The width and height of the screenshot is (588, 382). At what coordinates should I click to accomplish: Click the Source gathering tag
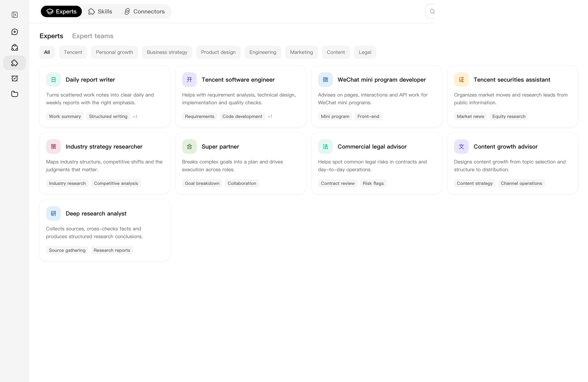click(67, 250)
